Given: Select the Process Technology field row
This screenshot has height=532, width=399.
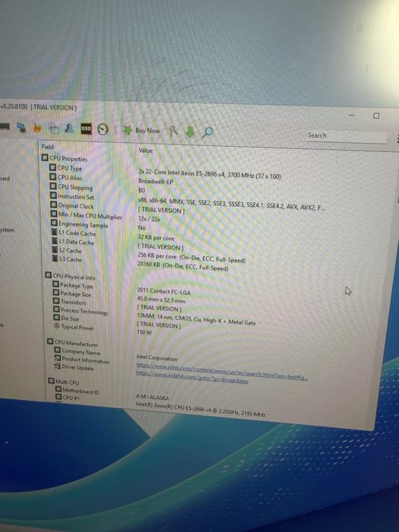Looking at the screenshot, I should tap(81, 311).
